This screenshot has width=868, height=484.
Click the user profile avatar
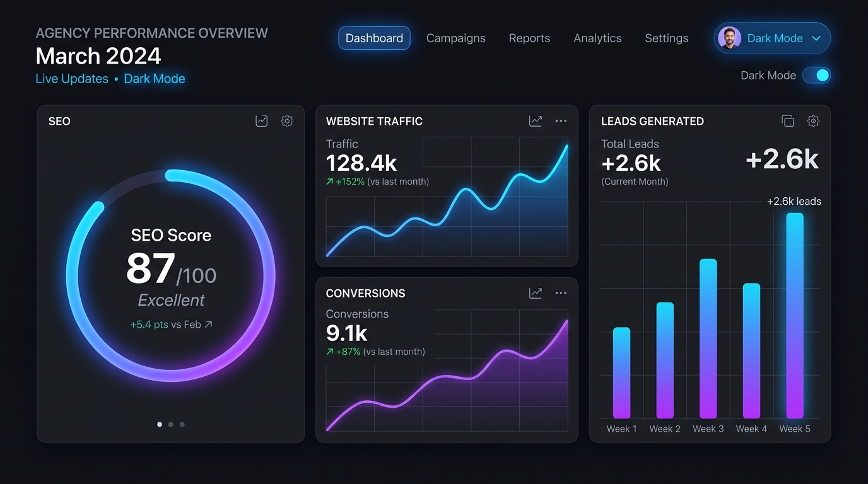click(729, 38)
